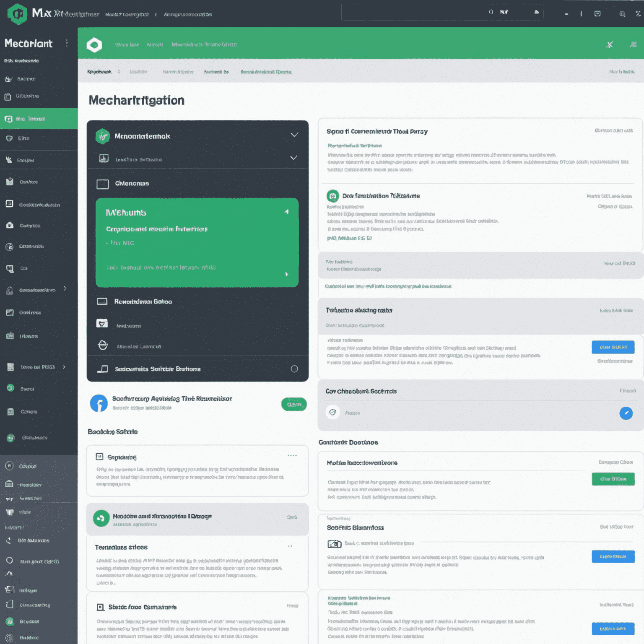The image size is (644, 644).
Task: Click the square icon beside Stetdc Faoo
Action: (101, 607)
